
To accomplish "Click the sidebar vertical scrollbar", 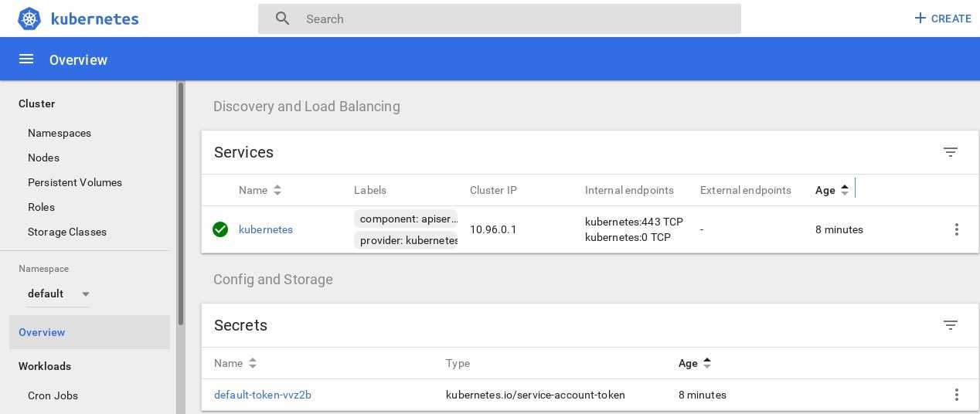I will click(181, 203).
